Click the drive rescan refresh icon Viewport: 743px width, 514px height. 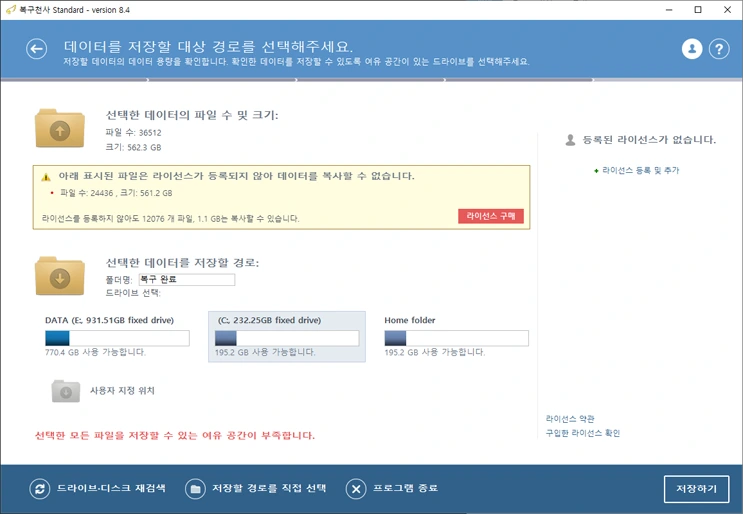coord(40,489)
